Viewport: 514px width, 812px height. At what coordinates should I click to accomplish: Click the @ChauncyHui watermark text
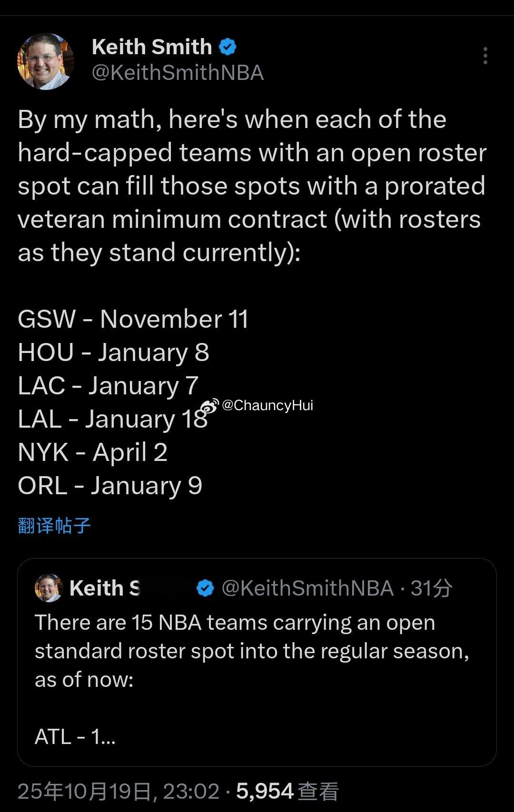point(267,405)
